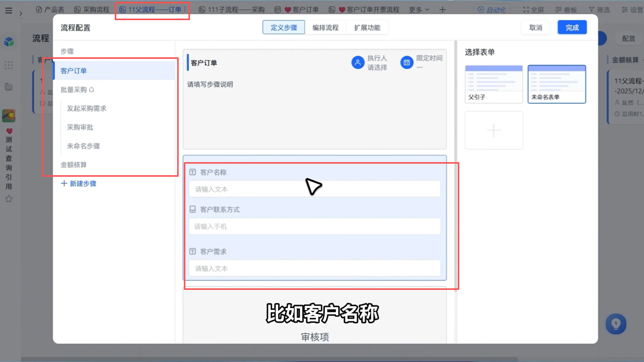Screen dimensions: 644x362
Task: Open the 客户订单 tab
Action: [296, 10]
